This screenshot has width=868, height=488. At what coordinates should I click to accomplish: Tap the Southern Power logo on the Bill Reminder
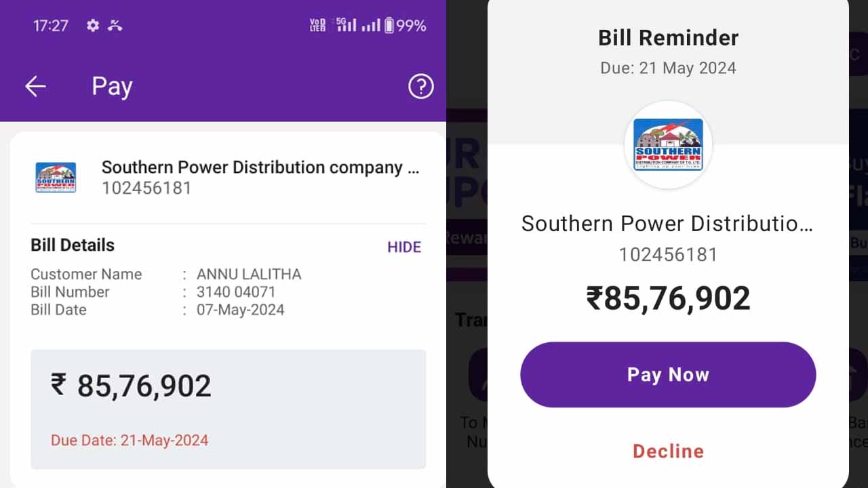667,144
